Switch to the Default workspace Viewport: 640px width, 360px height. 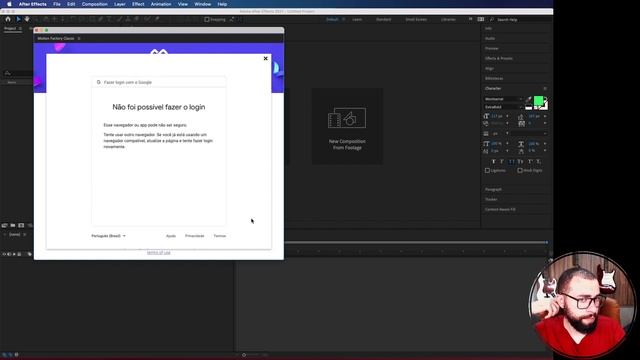[332, 20]
